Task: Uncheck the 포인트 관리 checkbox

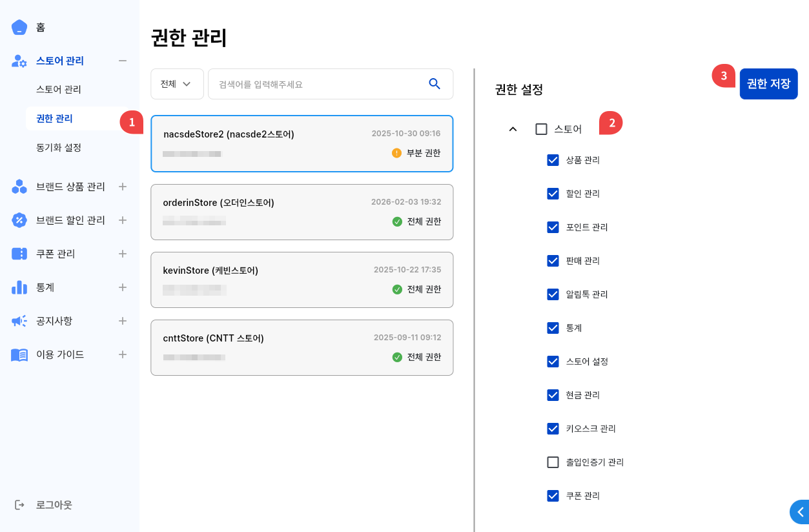Action: coord(553,227)
